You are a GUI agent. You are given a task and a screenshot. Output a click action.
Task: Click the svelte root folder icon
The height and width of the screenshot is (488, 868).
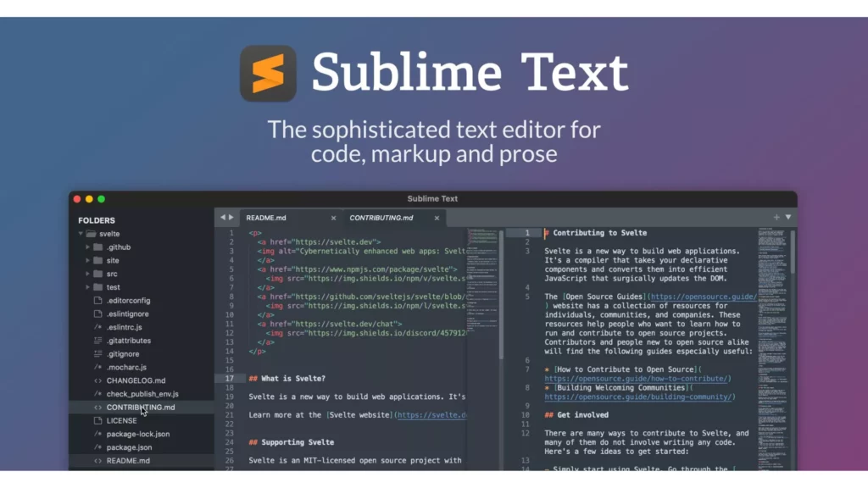[x=92, y=234]
